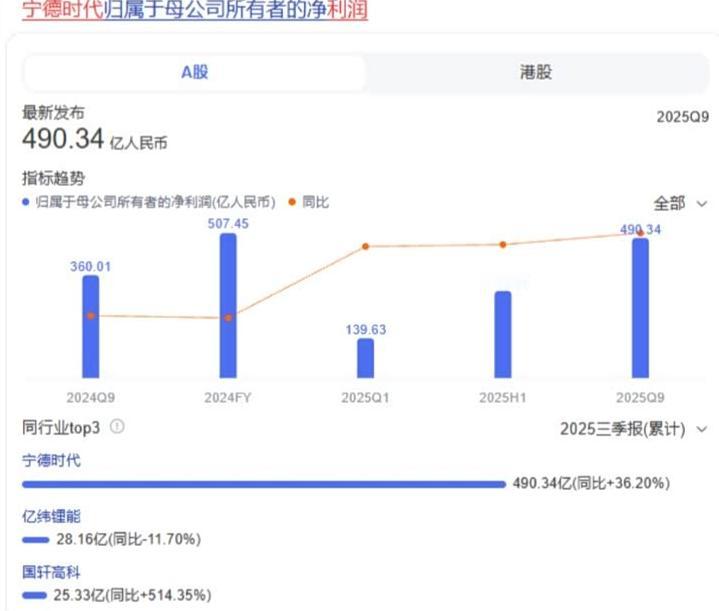The height and width of the screenshot is (611, 719).
Task: Click the info icon beside 同行业top3
Action: 117,427
